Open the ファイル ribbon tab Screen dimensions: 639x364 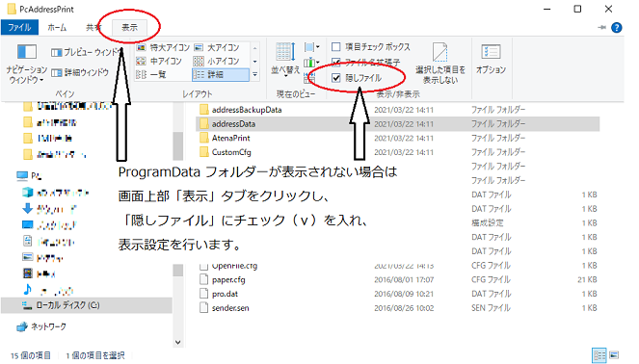(x=19, y=27)
